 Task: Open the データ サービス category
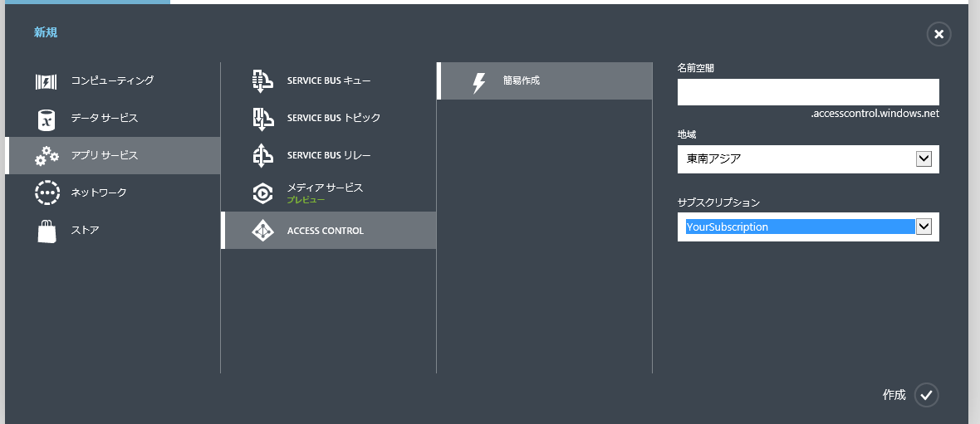coord(104,119)
